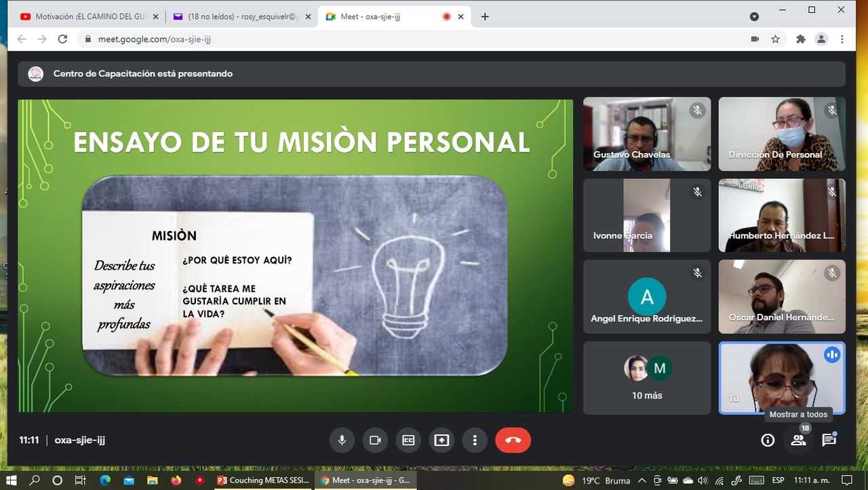
Task: Select Angel Enrique Rodriguez tile
Action: tap(647, 297)
